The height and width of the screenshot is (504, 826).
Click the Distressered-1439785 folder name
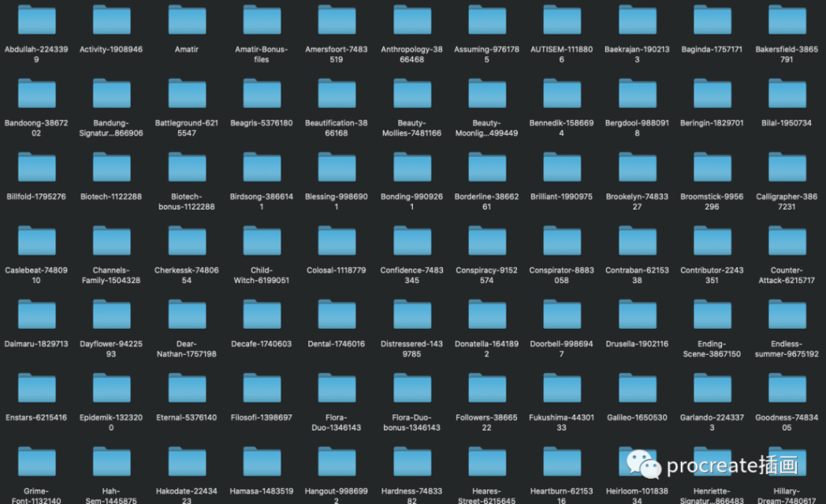(411, 349)
